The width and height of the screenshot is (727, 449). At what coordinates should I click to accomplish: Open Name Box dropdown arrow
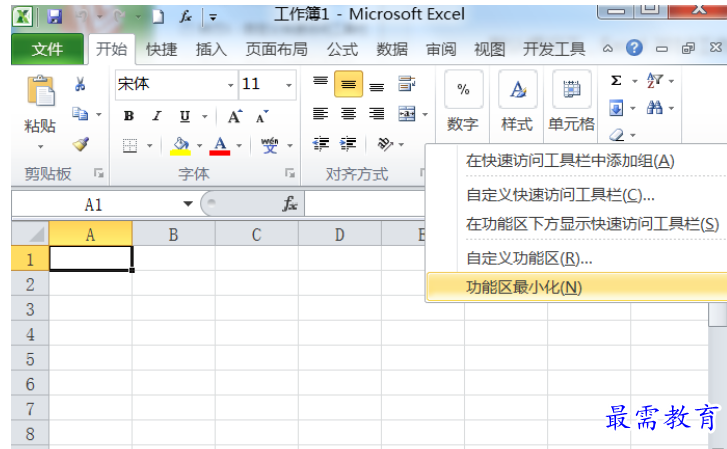click(188, 204)
